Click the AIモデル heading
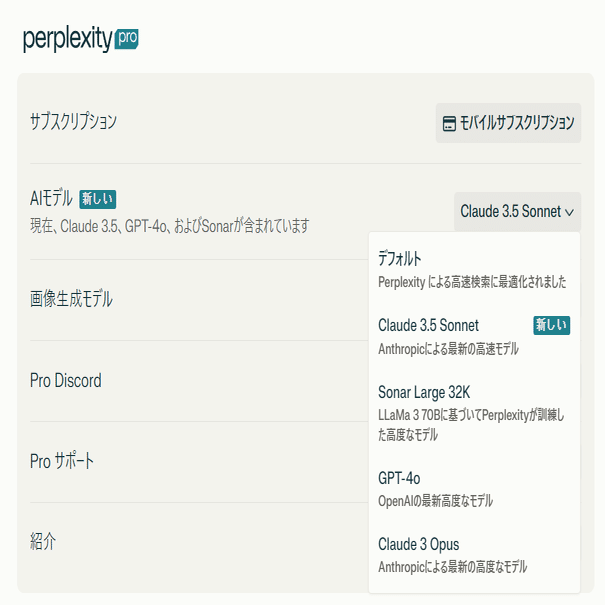 [x=51, y=198]
